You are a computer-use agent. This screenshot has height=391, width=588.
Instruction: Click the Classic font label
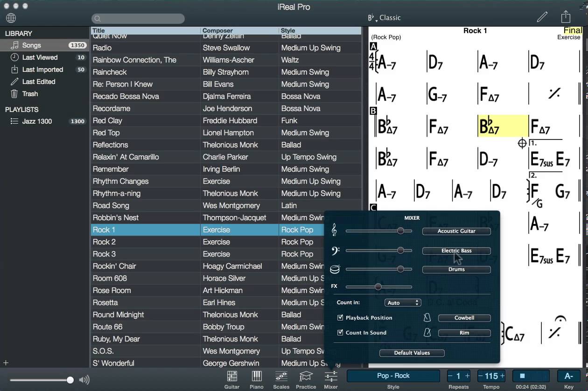[390, 18]
